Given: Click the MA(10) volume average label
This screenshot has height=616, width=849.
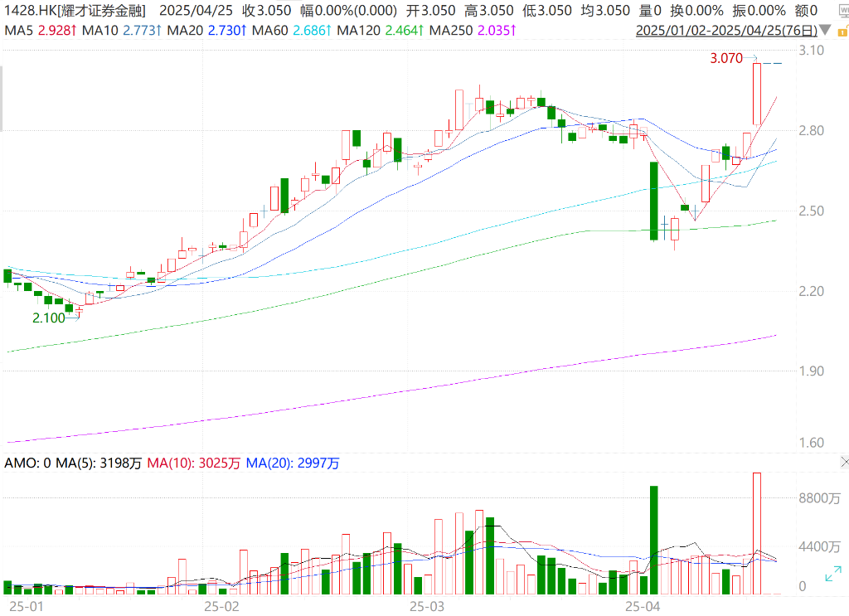Looking at the screenshot, I should [193, 463].
